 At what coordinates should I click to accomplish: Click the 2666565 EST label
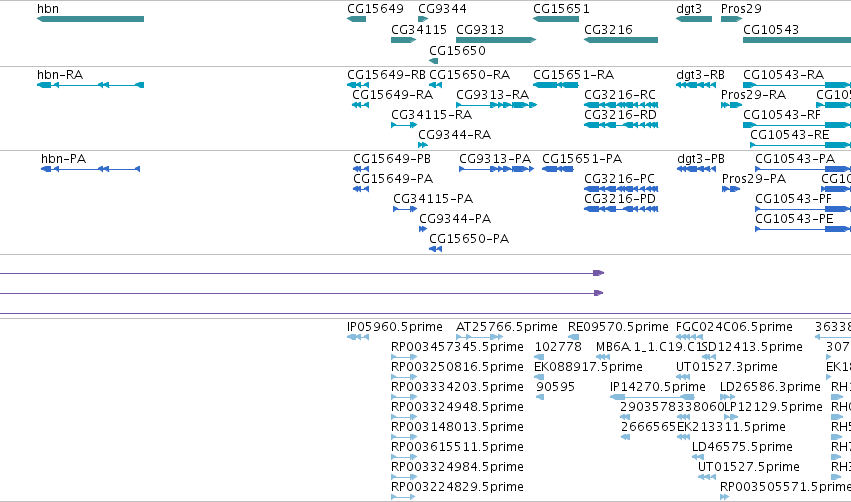coord(649,427)
